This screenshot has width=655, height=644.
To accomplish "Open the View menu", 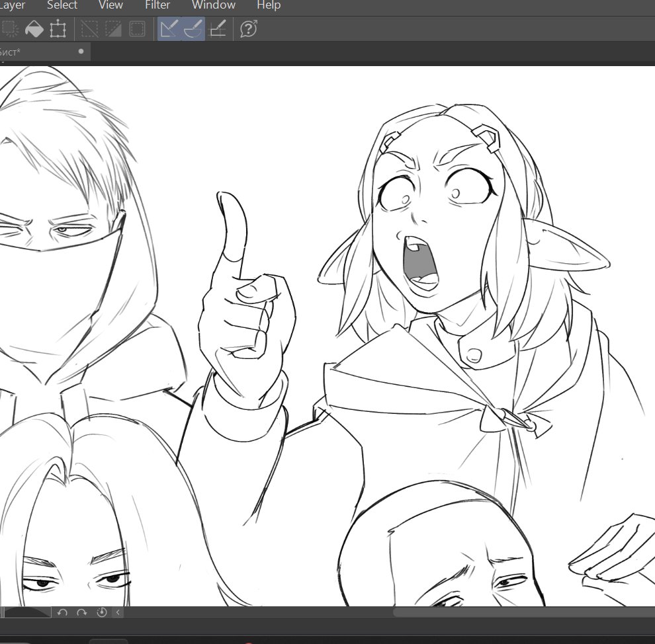I will pos(110,5).
